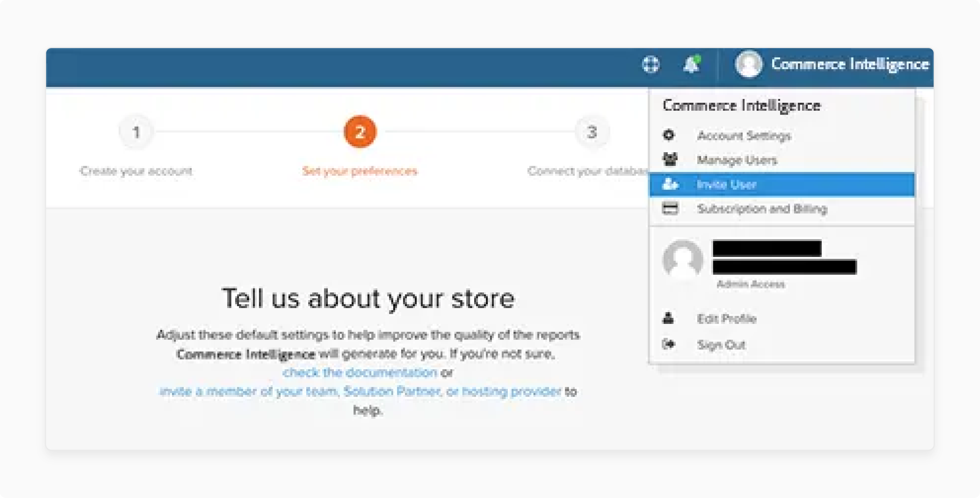Click the Sign Out arrow icon

click(669, 344)
